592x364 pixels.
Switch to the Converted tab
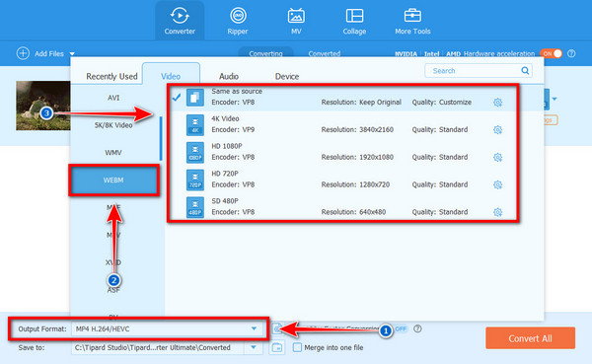pos(325,53)
